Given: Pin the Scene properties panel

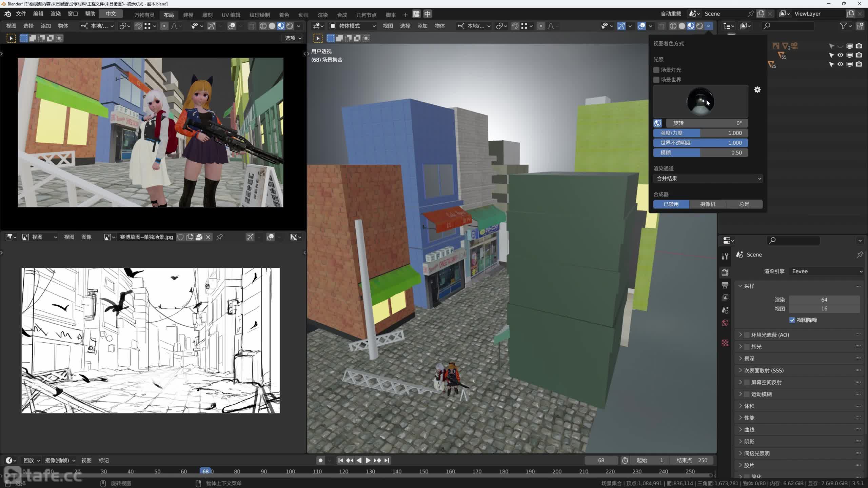Looking at the screenshot, I should click(860, 255).
